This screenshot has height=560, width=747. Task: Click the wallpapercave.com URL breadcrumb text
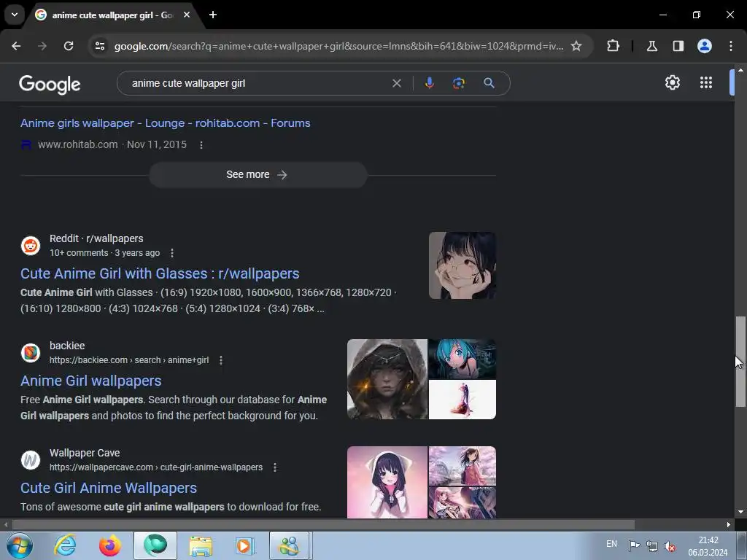pyautogui.click(x=156, y=467)
